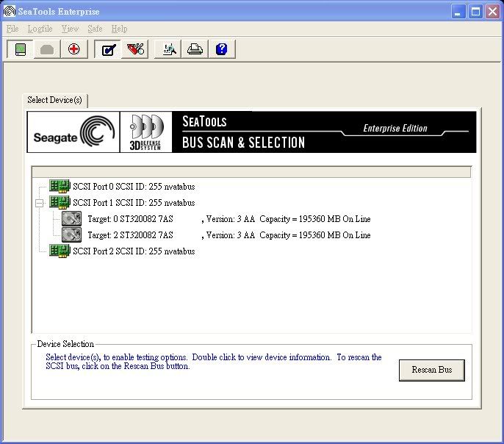This screenshot has width=504, height=444.
Task: Click the Rescan Bus button
Action: pos(432,370)
